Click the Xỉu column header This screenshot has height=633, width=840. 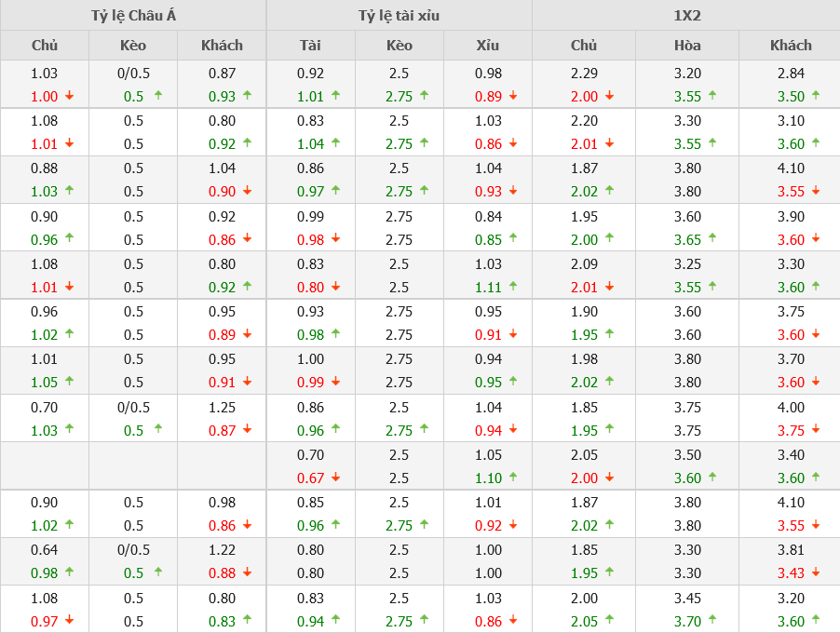487,45
